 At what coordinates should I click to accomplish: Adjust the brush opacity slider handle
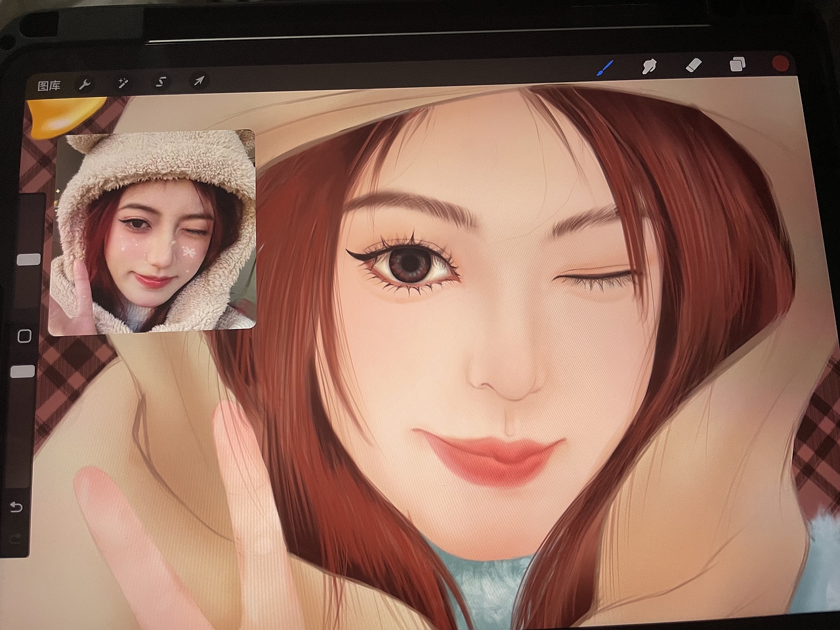pyautogui.click(x=23, y=371)
